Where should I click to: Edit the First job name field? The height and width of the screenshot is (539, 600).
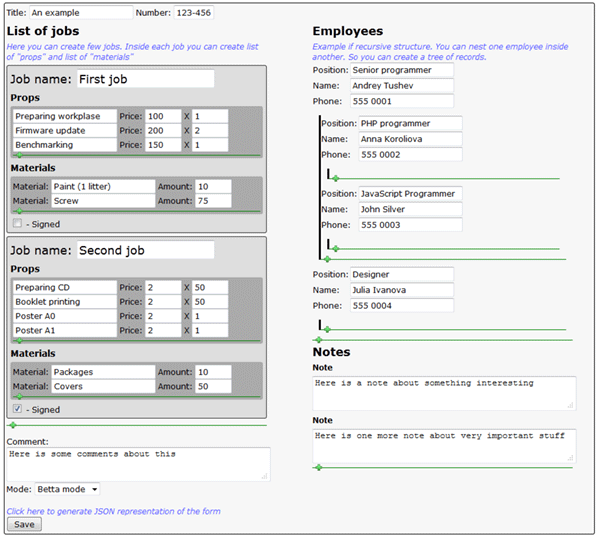tap(145, 79)
